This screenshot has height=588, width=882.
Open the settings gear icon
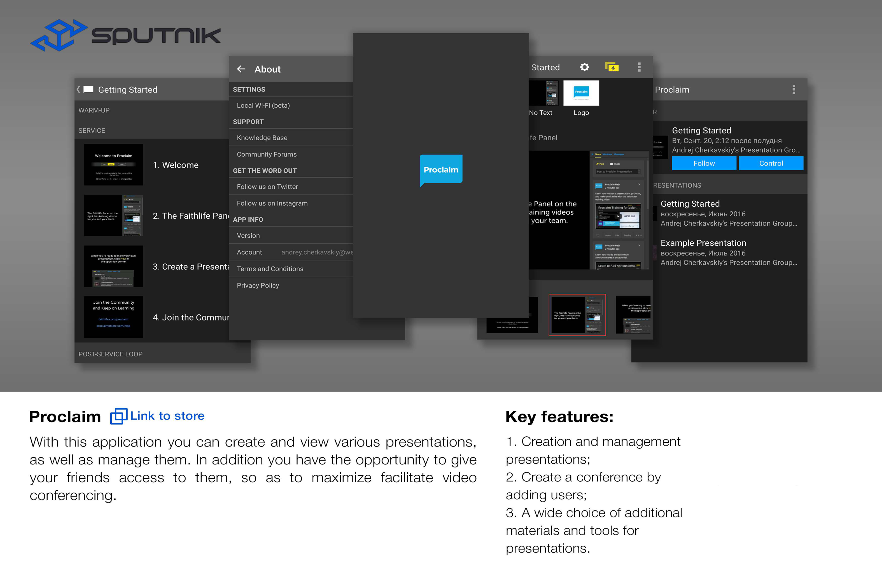point(584,67)
